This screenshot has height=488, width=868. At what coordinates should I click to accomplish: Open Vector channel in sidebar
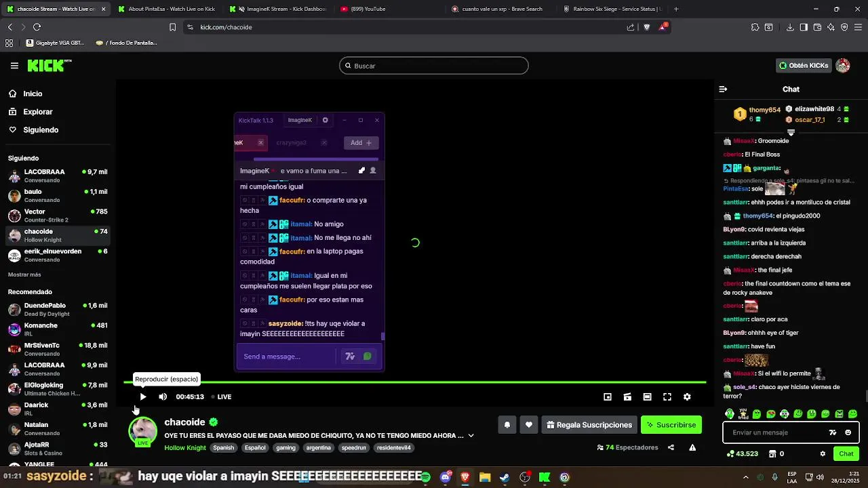point(58,216)
